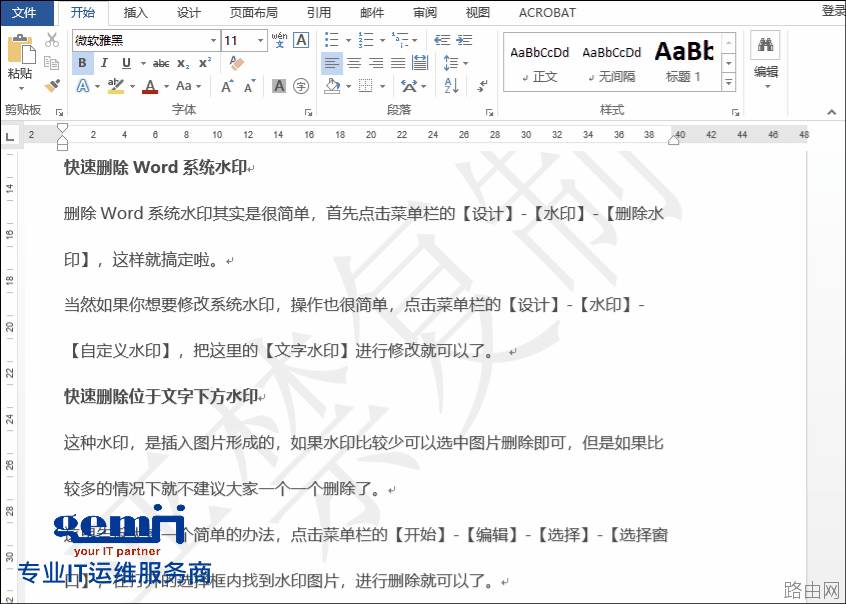Expand the Styles gallery more arrow
The image size is (846, 604).
(729, 82)
